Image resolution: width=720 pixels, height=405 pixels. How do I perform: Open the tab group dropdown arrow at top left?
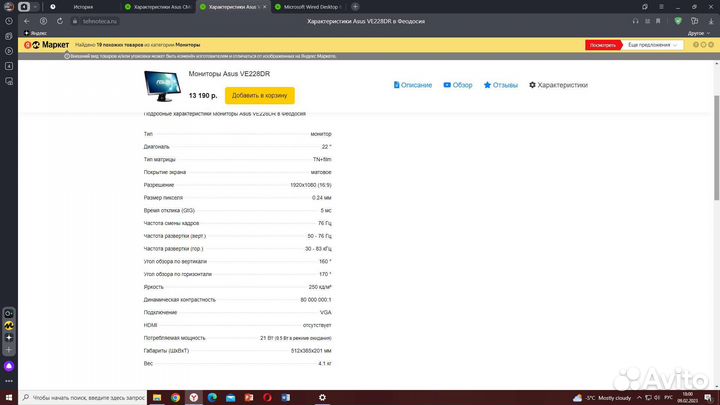coord(35,7)
